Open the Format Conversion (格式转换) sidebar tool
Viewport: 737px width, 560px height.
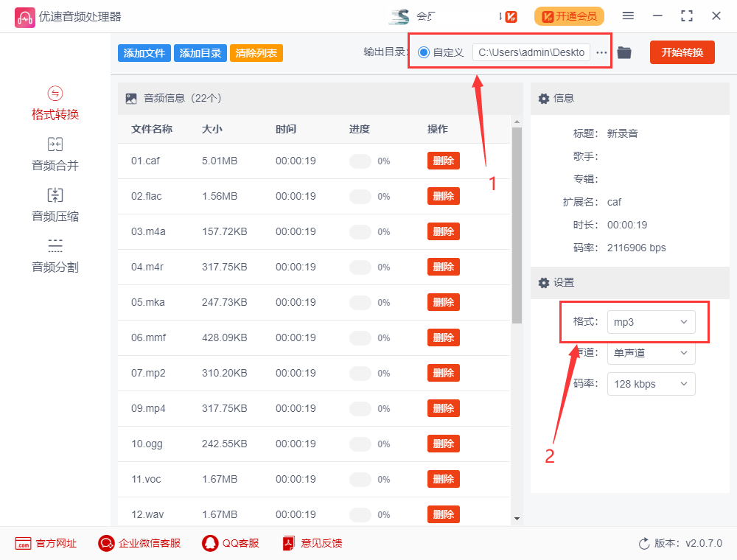click(55, 104)
